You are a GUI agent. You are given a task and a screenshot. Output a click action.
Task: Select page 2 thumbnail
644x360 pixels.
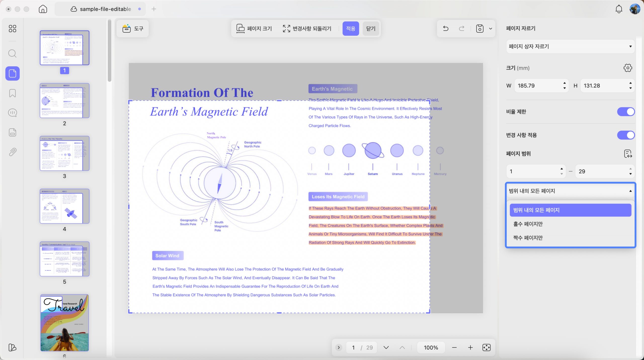[64, 100]
